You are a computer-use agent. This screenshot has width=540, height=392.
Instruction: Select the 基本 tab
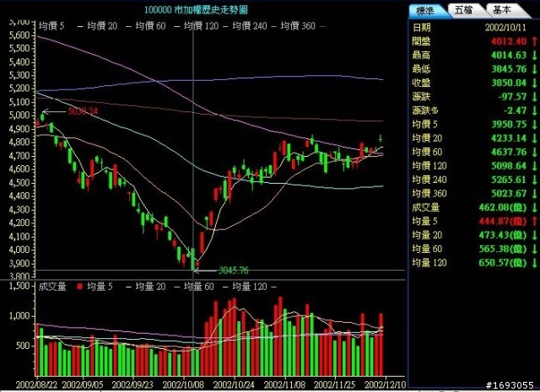tap(502, 10)
